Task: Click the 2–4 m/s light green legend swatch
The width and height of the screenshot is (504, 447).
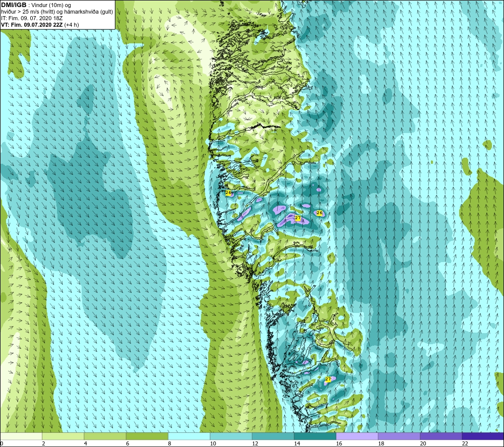Action: 63,436
